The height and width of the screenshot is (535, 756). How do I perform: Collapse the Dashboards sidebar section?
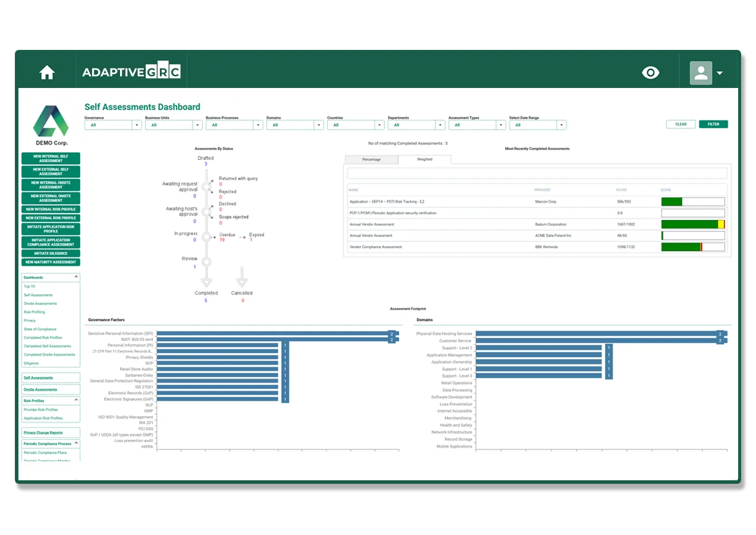pyautogui.click(x=76, y=277)
